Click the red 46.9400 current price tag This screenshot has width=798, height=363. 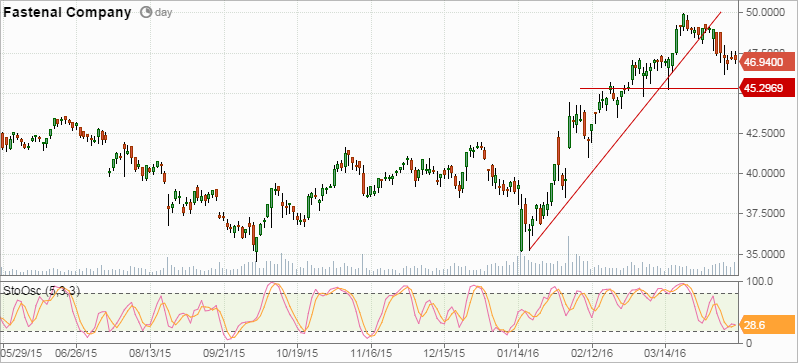768,62
